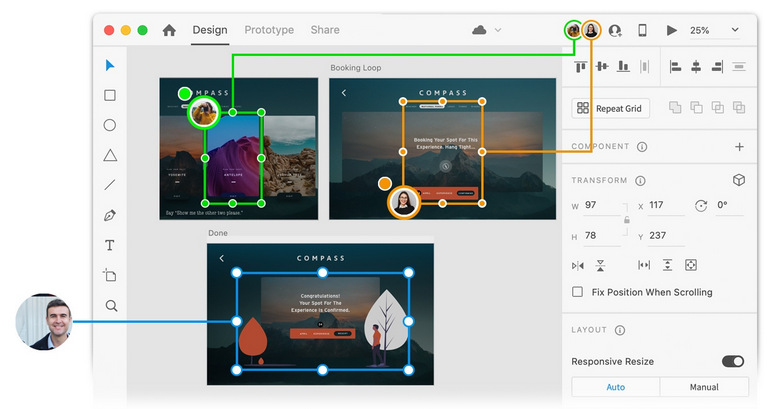Apply Exclude Overlap boolean operation
The image size is (767, 409).
tap(739, 107)
